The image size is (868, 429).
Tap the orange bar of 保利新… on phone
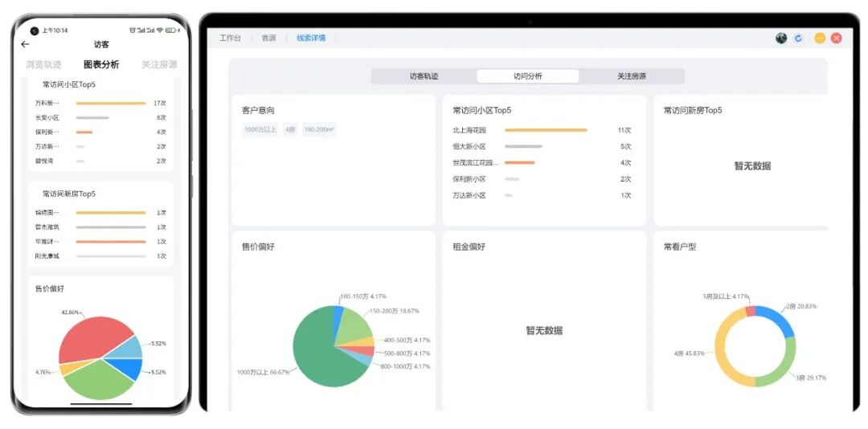84,133
